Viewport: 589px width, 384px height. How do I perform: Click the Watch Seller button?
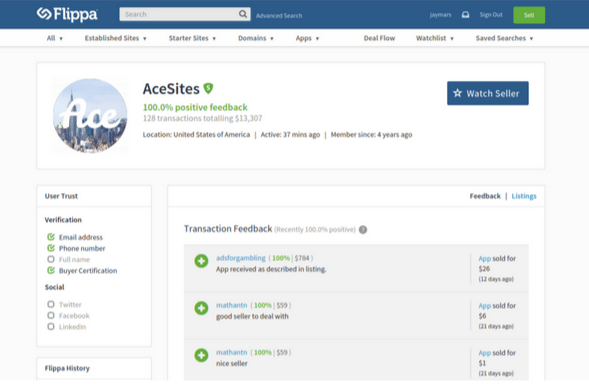[x=488, y=93]
